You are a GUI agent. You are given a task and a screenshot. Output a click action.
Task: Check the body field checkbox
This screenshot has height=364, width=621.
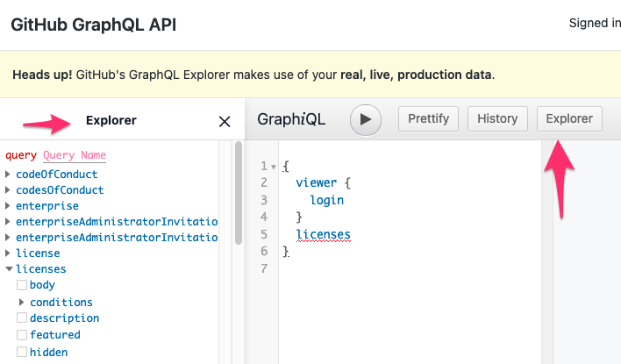tap(22, 285)
